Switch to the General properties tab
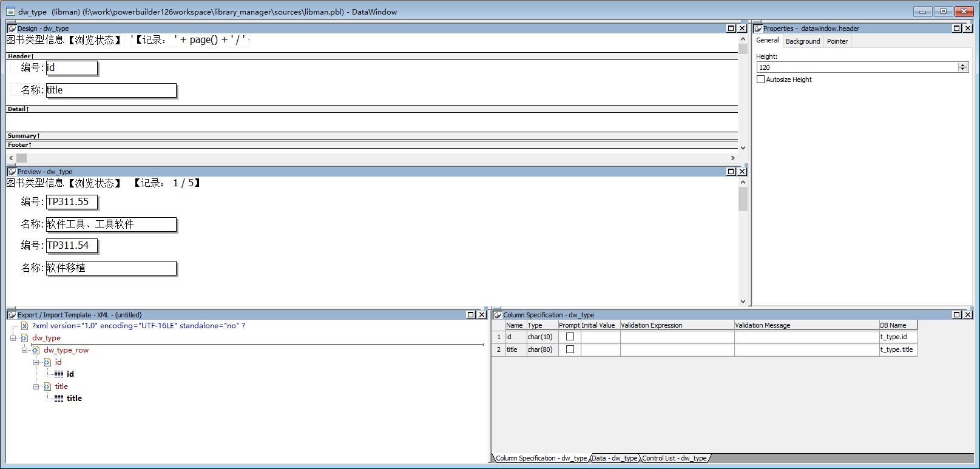Image resolution: width=980 pixels, height=469 pixels. click(x=767, y=41)
